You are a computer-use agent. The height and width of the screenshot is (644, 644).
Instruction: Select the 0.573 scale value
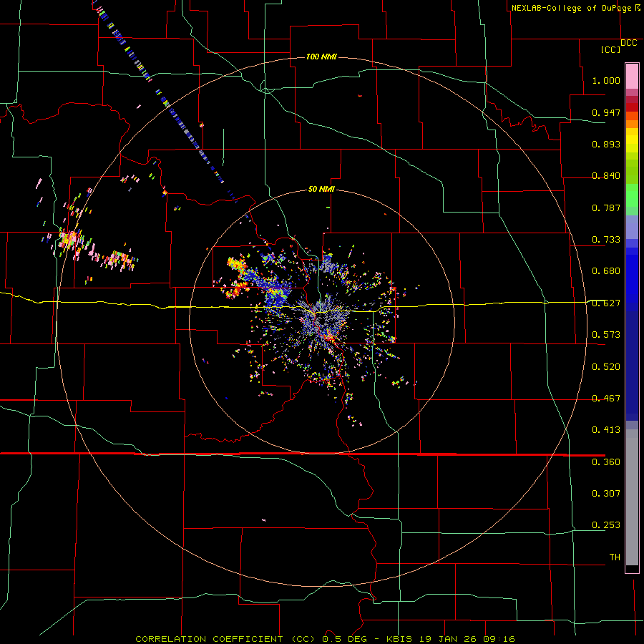(606, 335)
